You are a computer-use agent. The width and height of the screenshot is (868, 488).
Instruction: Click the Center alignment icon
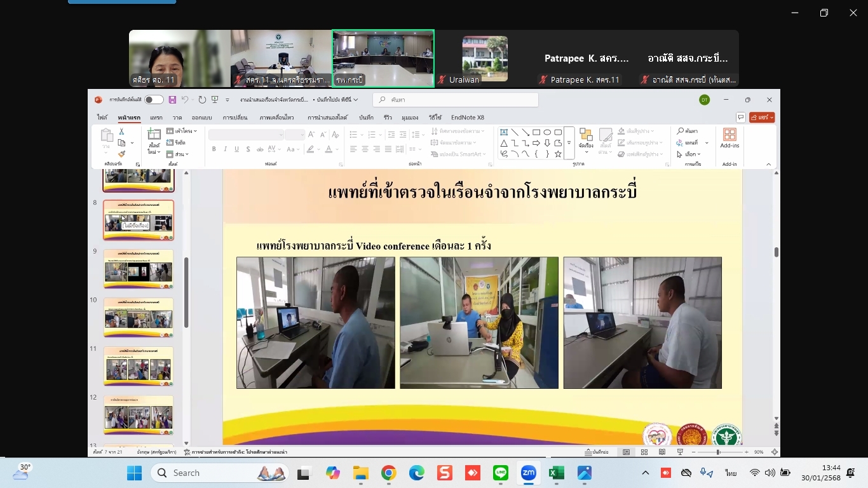click(x=365, y=149)
